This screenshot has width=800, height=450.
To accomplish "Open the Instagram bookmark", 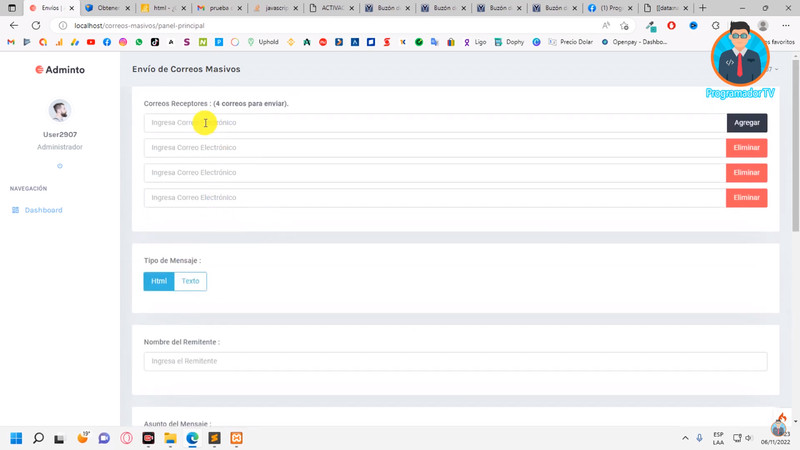I will (x=123, y=42).
